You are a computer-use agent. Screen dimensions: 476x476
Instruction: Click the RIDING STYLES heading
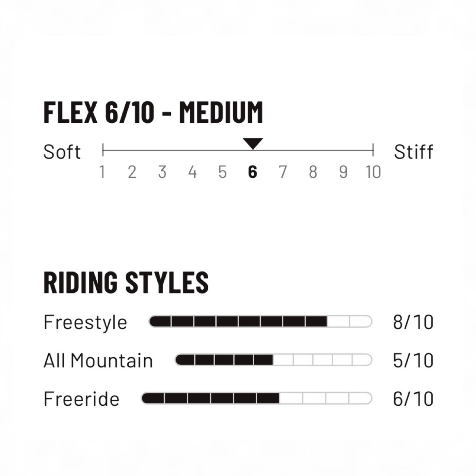(126, 282)
